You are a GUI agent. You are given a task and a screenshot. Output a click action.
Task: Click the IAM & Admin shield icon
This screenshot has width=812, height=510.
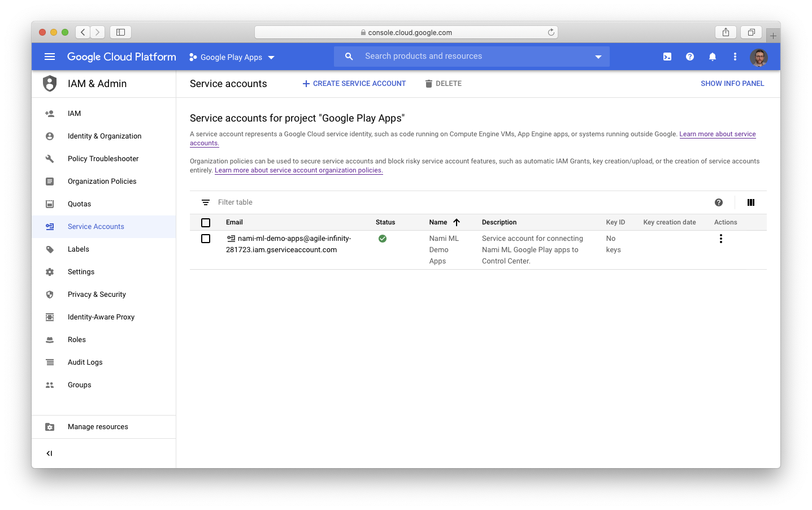click(50, 84)
